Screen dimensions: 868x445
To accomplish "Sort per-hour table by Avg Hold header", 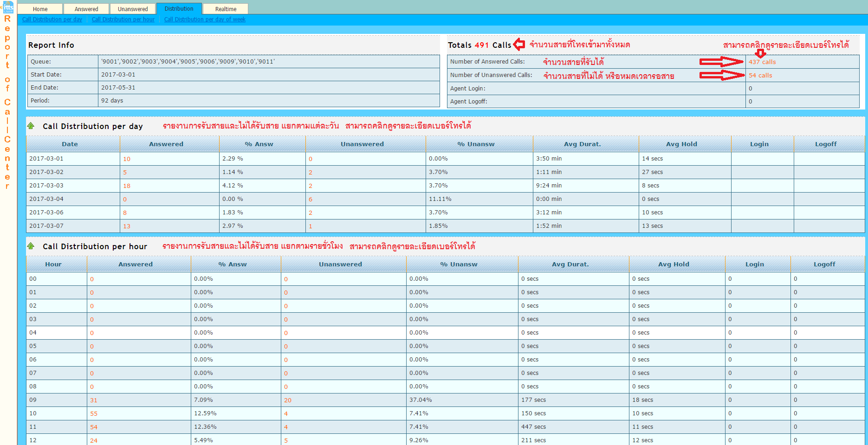I will coord(677,264).
